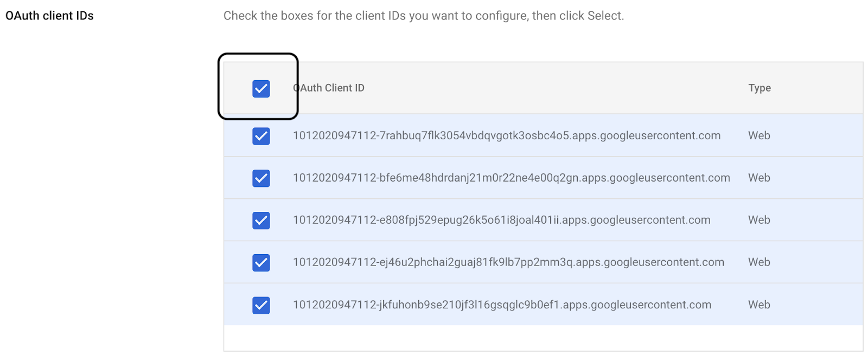Uncheck the checkbox for client ID e808fpj529epug
This screenshot has width=868, height=356.
pyautogui.click(x=261, y=221)
